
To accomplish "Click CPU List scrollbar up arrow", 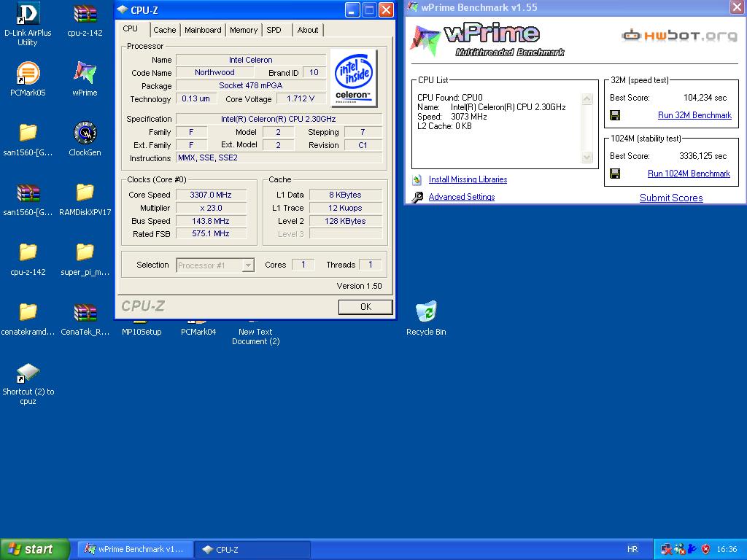I will coord(587,99).
